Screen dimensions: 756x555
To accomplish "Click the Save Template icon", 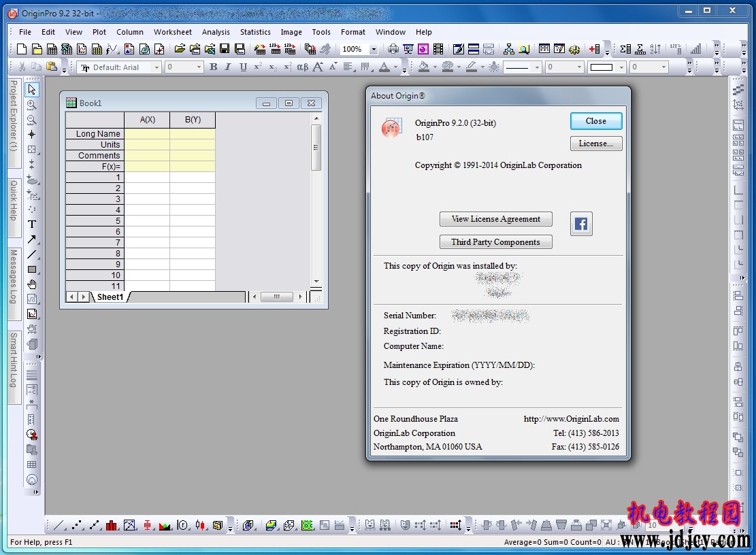I will [240, 49].
